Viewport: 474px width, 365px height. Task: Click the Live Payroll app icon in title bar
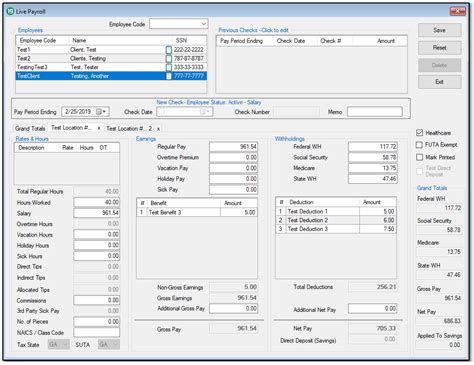coord(10,11)
